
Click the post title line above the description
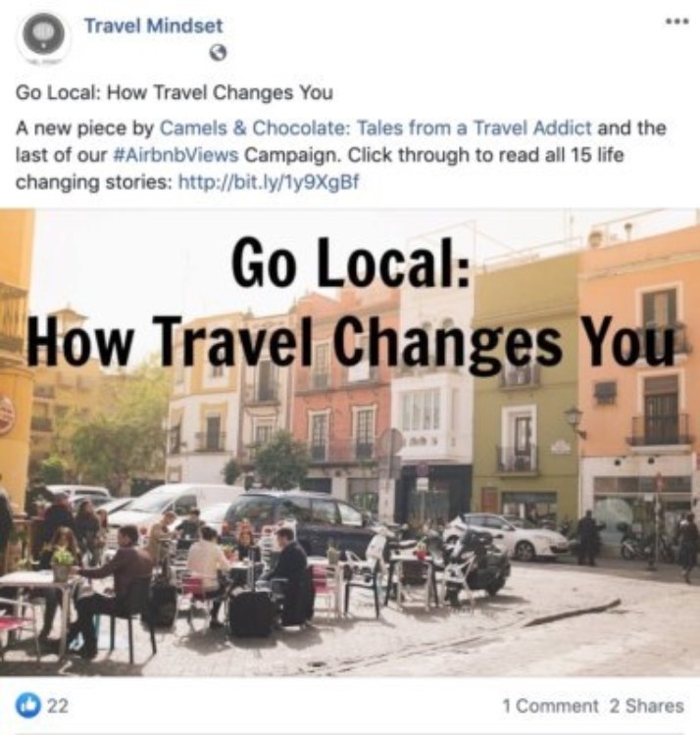[174, 92]
